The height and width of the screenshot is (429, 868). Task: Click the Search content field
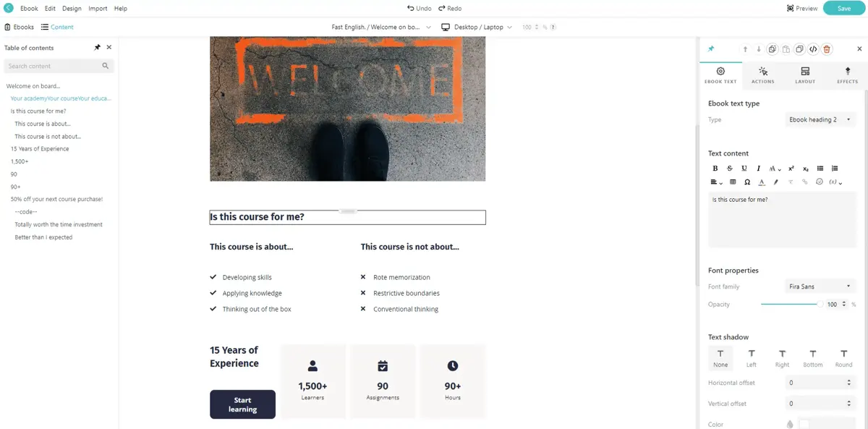59,66
